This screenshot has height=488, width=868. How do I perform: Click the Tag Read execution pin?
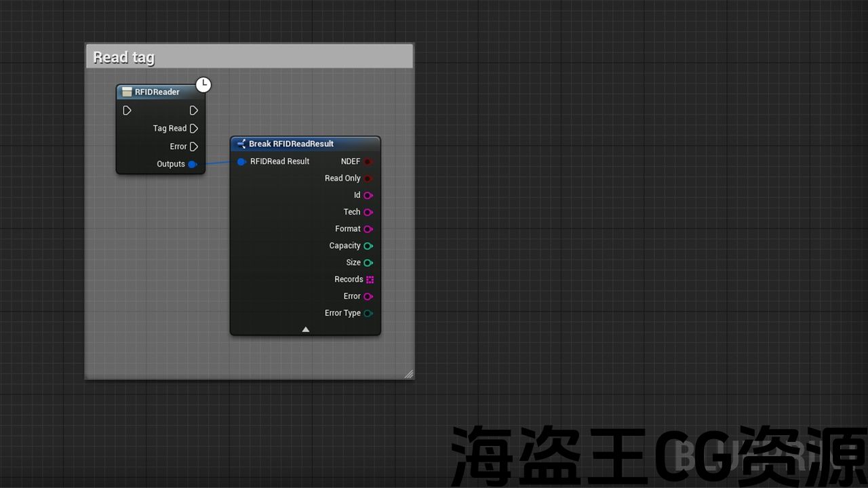[x=194, y=128]
